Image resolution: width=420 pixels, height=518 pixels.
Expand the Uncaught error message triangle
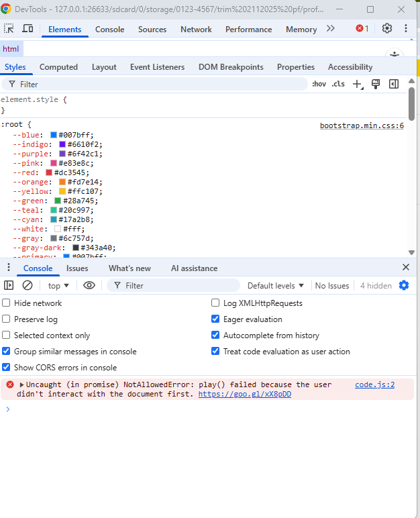pos(22,385)
